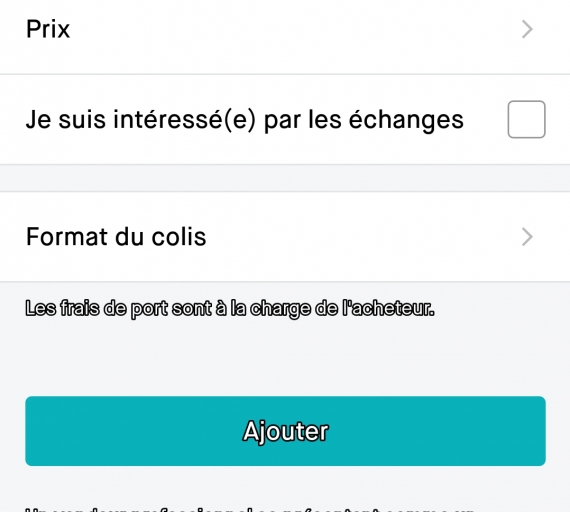This screenshot has width=570, height=512.
Task: Select the Prix label text
Action: point(48,29)
